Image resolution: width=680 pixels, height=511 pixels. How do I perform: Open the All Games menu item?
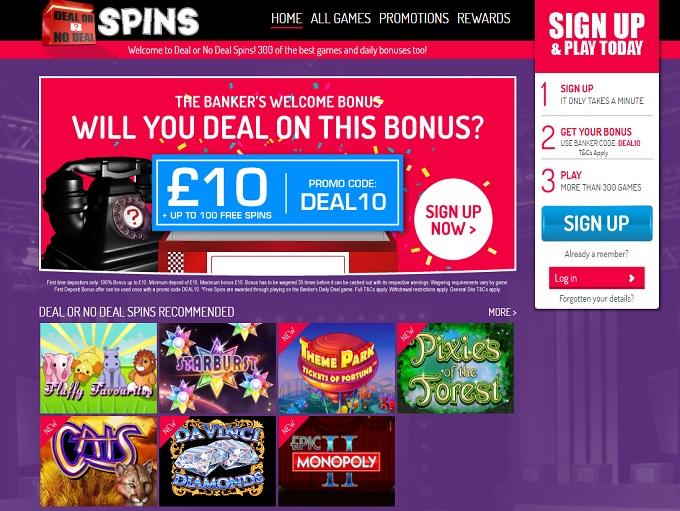pos(340,18)
